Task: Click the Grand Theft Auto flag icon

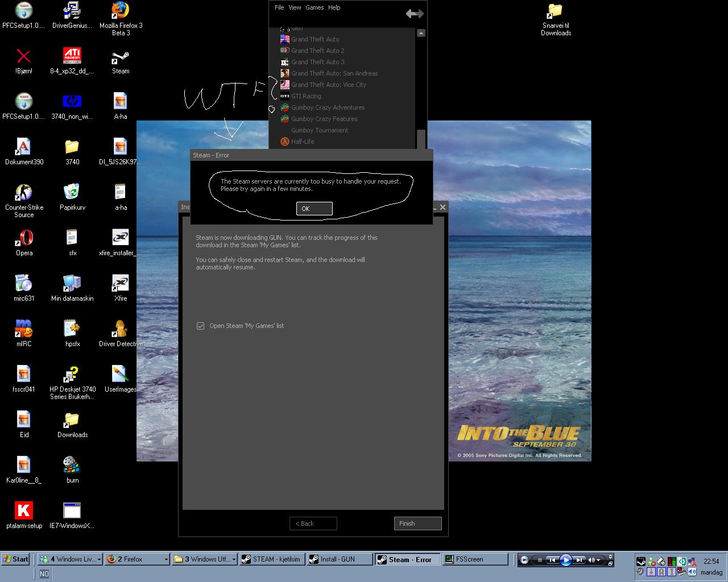Action: click(285, 39)
